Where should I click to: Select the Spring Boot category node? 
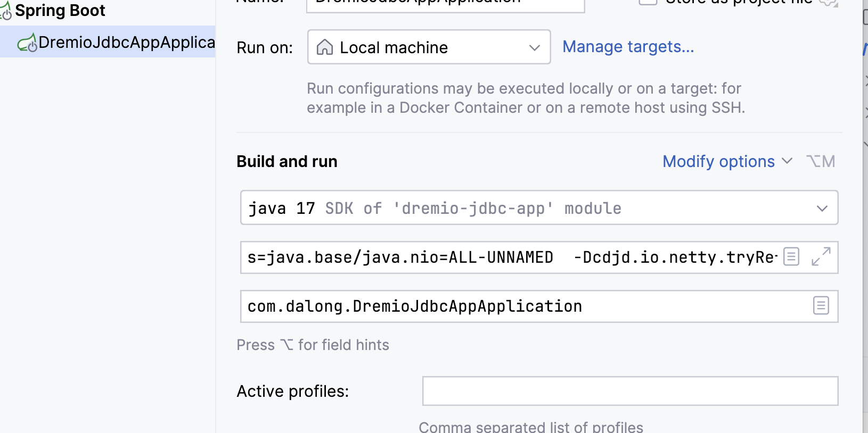60,10
